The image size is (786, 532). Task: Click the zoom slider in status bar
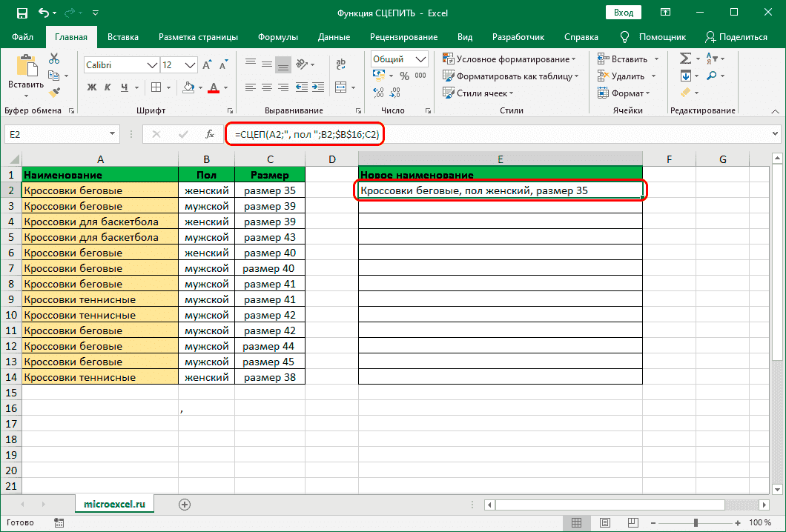(696, 522)
